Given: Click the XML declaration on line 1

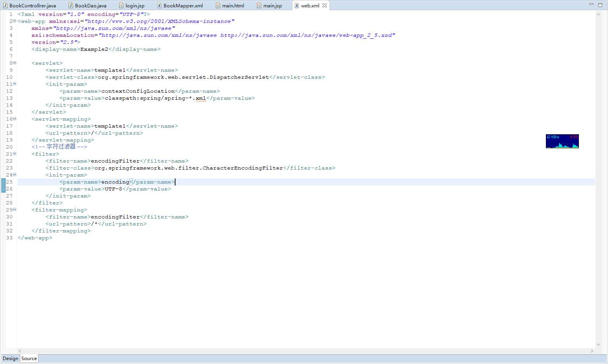Looking at the screenshot, I should [x=84, y=14].
